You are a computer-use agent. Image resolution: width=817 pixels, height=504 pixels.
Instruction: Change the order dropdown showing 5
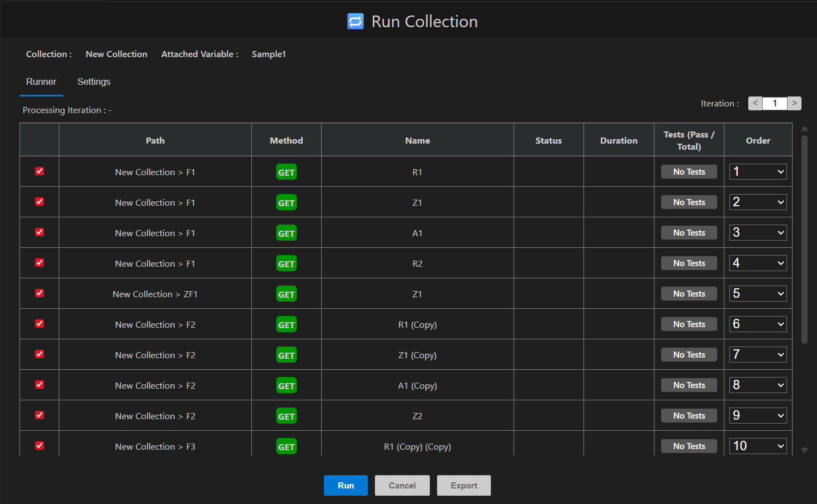758,293
